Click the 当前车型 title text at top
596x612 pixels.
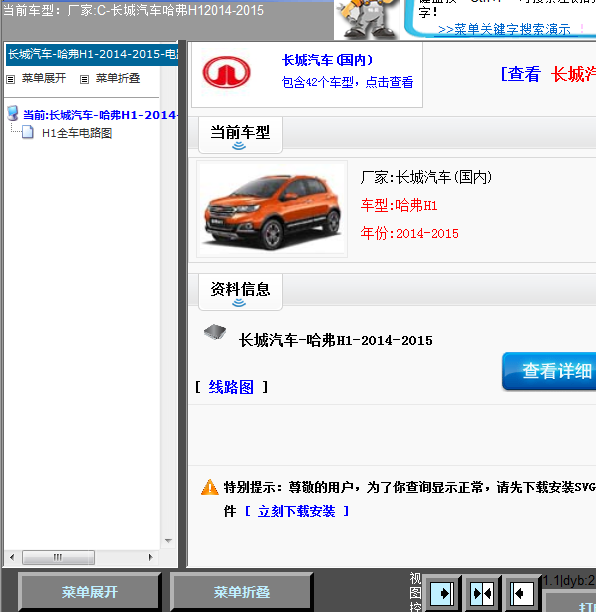click(x=133, y=10)
